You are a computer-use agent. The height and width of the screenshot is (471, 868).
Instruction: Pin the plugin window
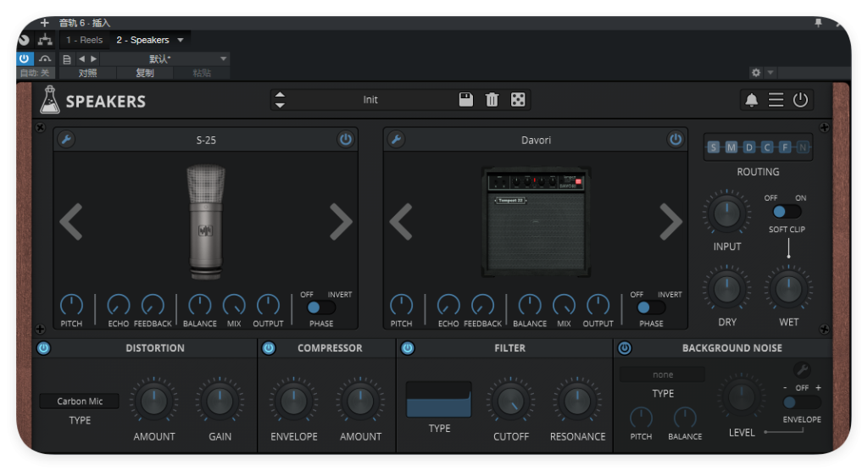click(818, 23)
